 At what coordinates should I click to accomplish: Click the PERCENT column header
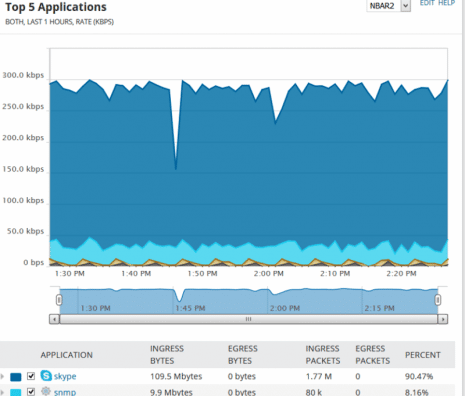(423, 355)
